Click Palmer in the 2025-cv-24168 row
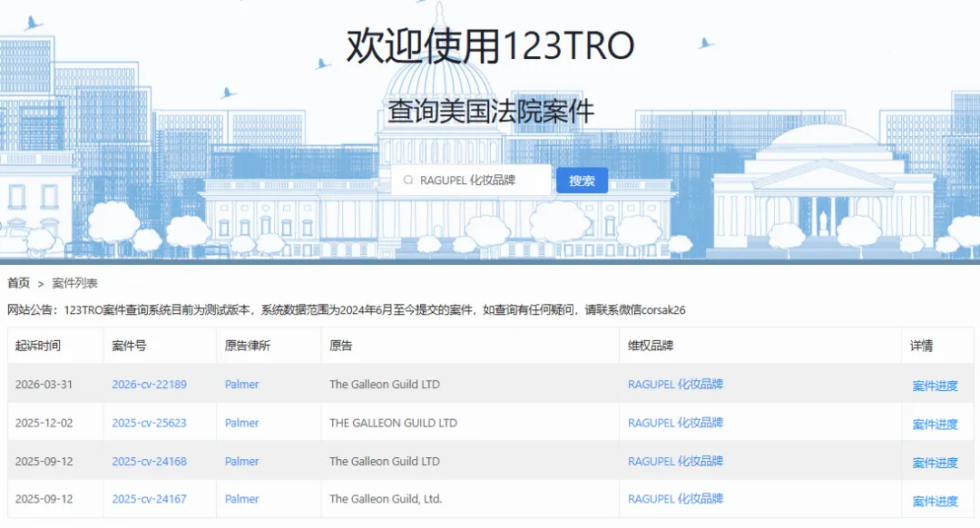The height and width of the screenshot is (528, 980). point(242,461)
